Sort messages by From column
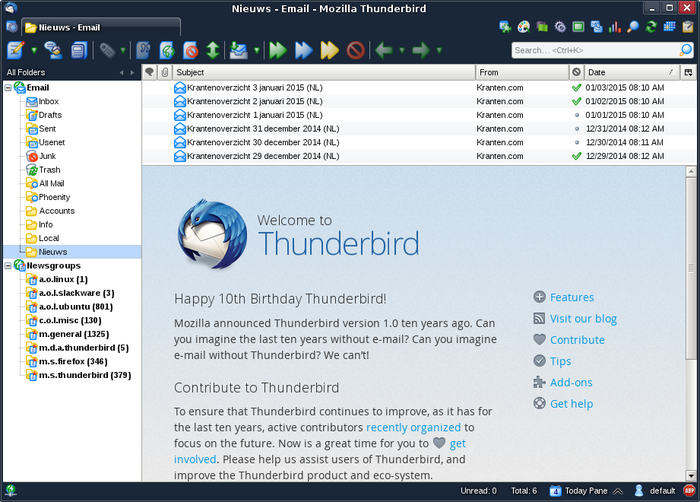Screen dimensions: 700x502 (522, 72)
